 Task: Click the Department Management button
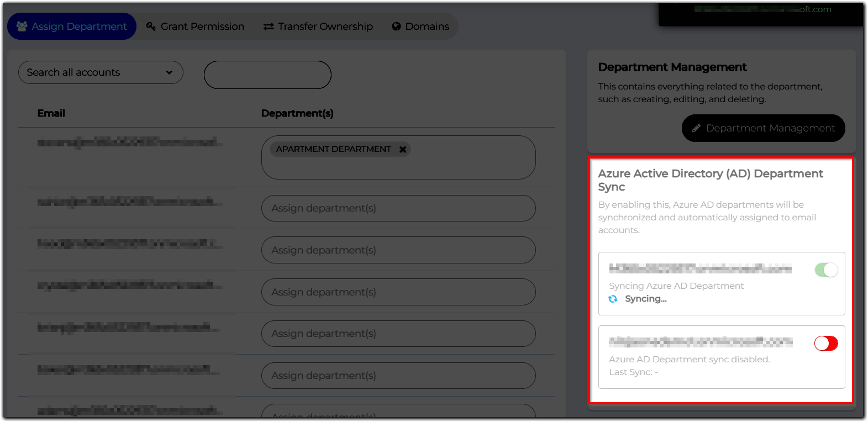pyautogui.click(x=763, y=128)
